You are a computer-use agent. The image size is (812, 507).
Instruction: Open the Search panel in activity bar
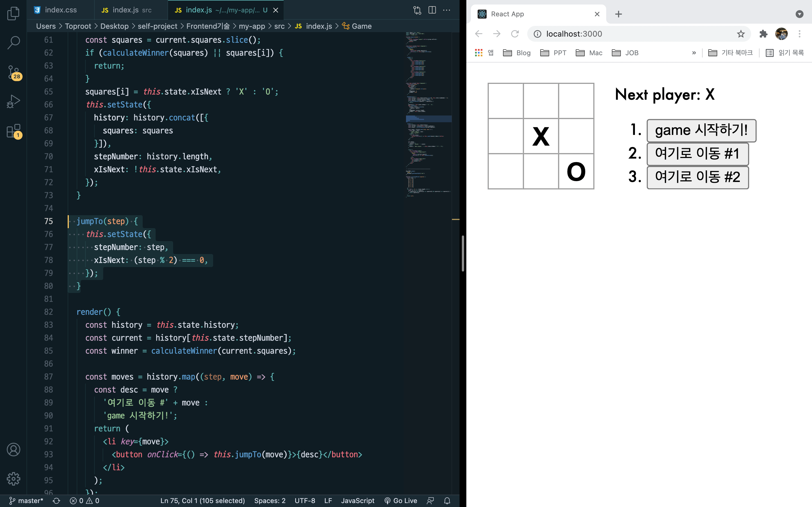coord(14,43)
